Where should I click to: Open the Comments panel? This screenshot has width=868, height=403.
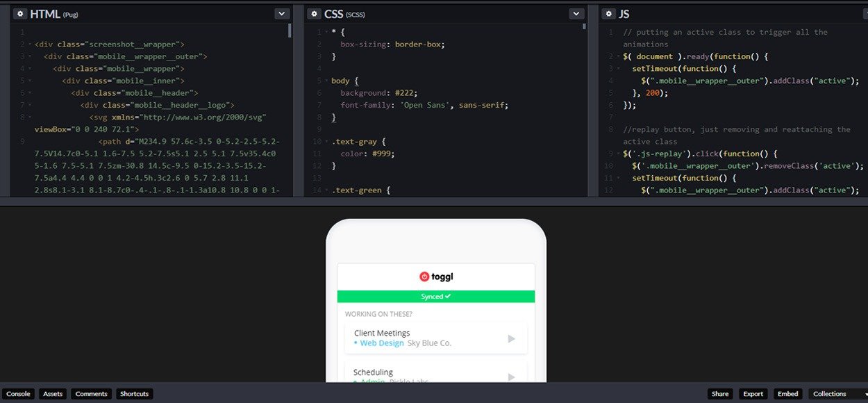(x=91, y=394)
